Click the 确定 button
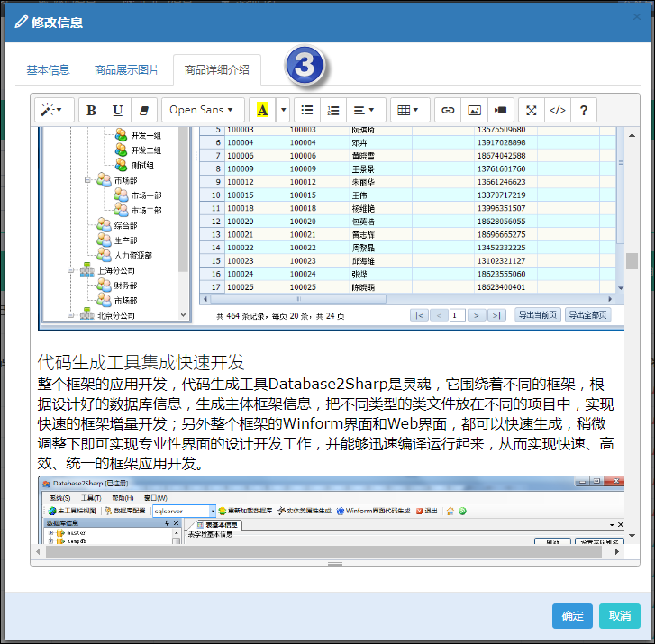 point(572,615)
